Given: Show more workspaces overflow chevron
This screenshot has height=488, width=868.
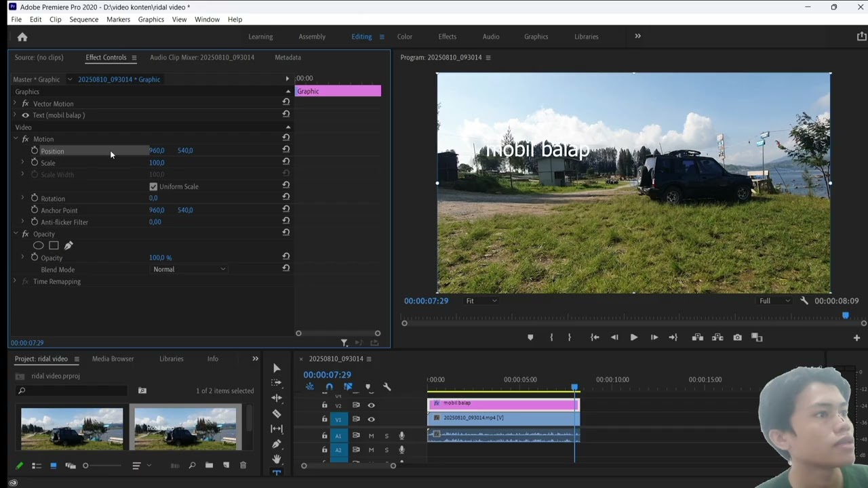Looking at the screenshot, I should tap(637, 37).
